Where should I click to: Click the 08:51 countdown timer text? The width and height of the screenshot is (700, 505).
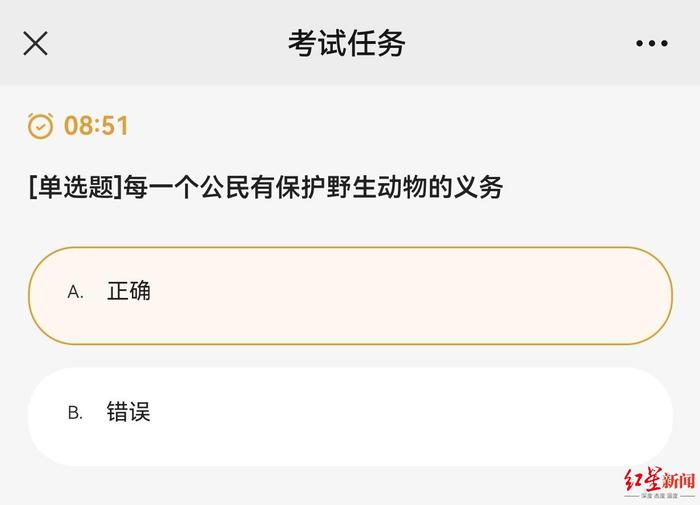click(x=96, y=125)
